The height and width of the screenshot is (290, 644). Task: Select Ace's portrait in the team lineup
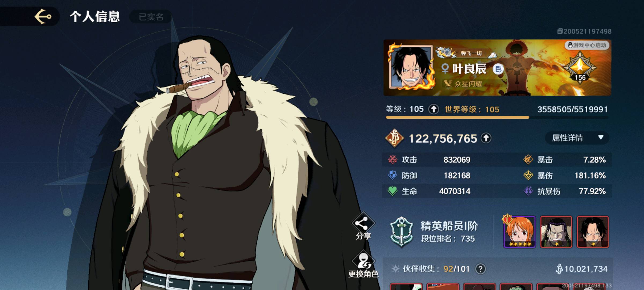593,232
